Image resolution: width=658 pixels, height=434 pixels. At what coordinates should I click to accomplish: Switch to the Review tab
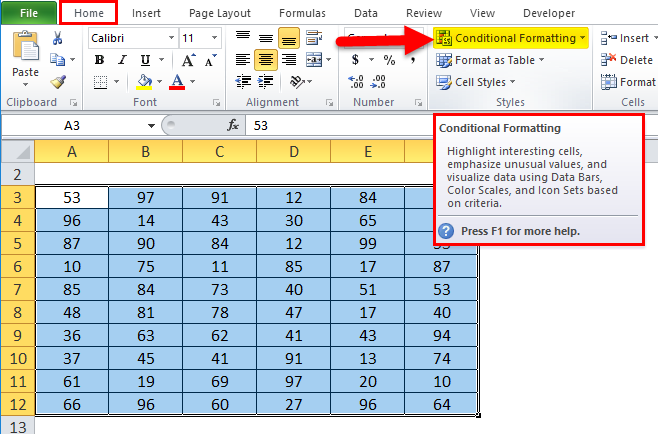424,13
